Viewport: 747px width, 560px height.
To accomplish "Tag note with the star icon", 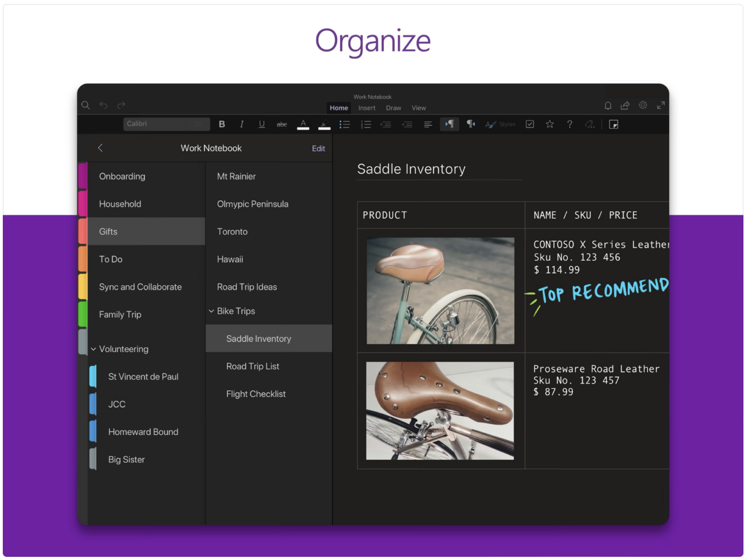I will (x=550, y=124).
